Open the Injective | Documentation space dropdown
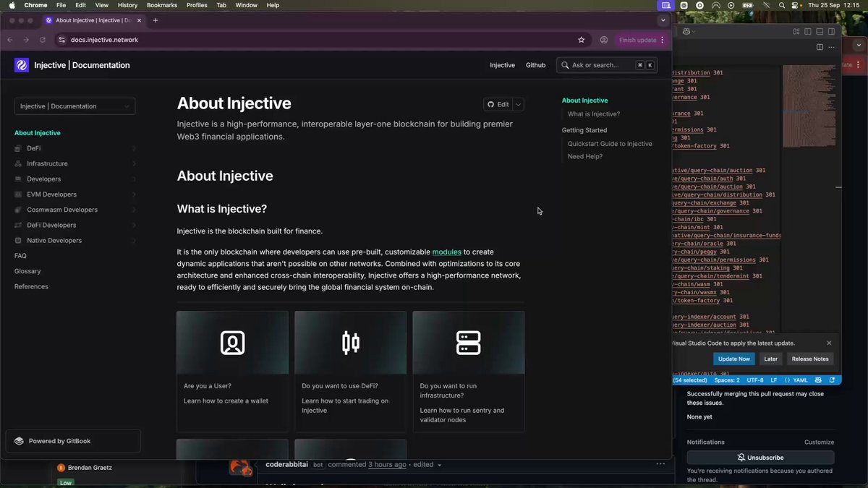Screen dimensions: 868x488 tap(75, 106)
